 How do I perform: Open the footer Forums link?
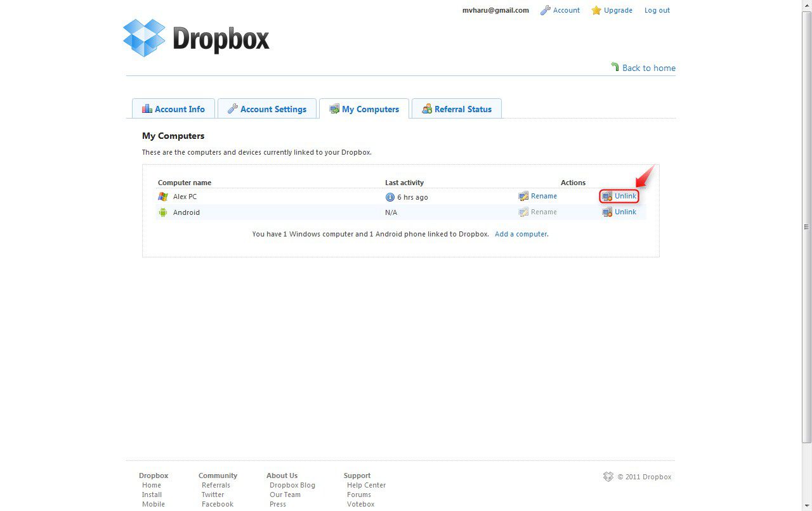pos(359,495)
